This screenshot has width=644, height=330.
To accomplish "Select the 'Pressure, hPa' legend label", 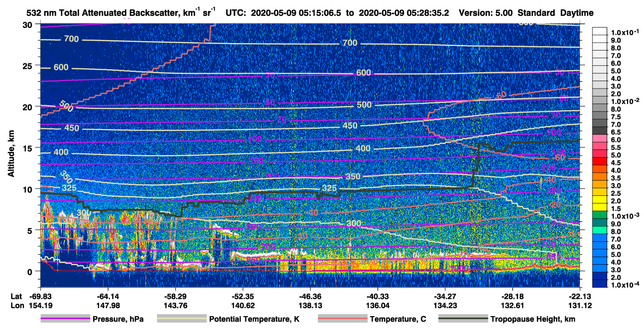I will coord(118,319).
